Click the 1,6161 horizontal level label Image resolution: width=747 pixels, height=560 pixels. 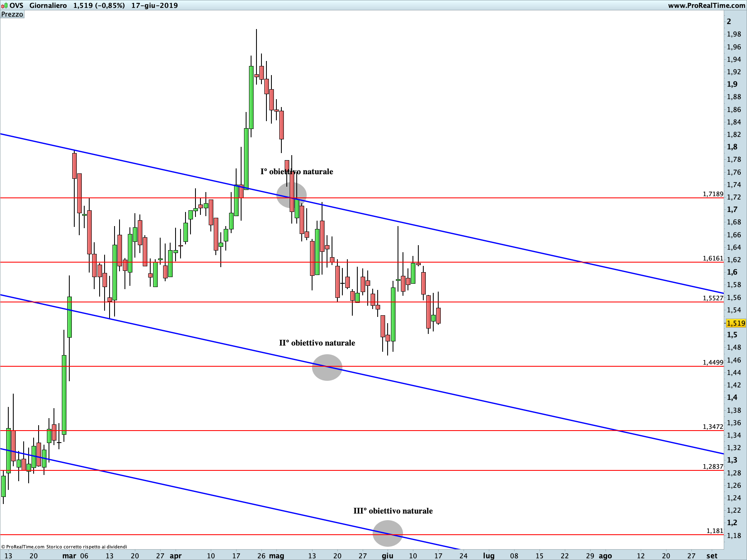tap(713, 258)
